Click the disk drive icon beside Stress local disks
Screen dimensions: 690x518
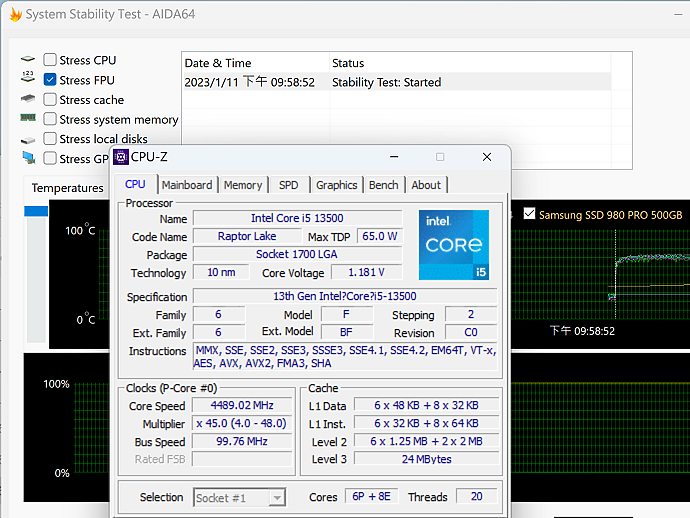(28, 140)
